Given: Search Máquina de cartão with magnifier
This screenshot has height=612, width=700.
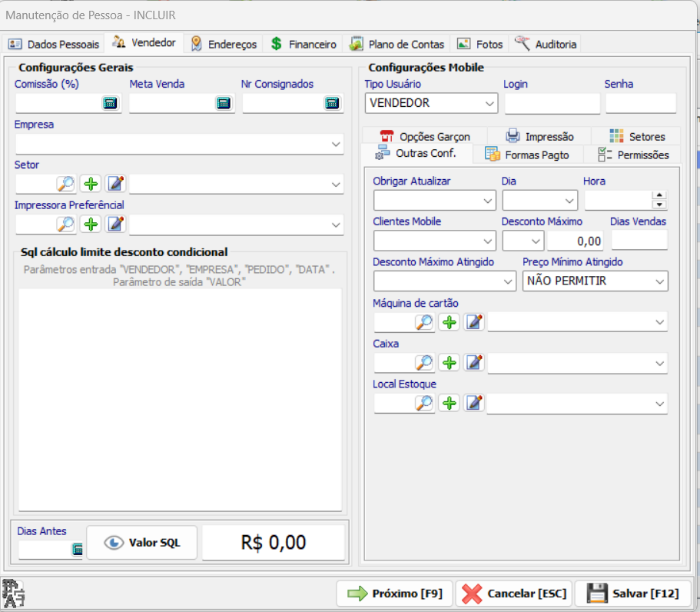Looking at the screenshot, I should click(x=423, y=321).
